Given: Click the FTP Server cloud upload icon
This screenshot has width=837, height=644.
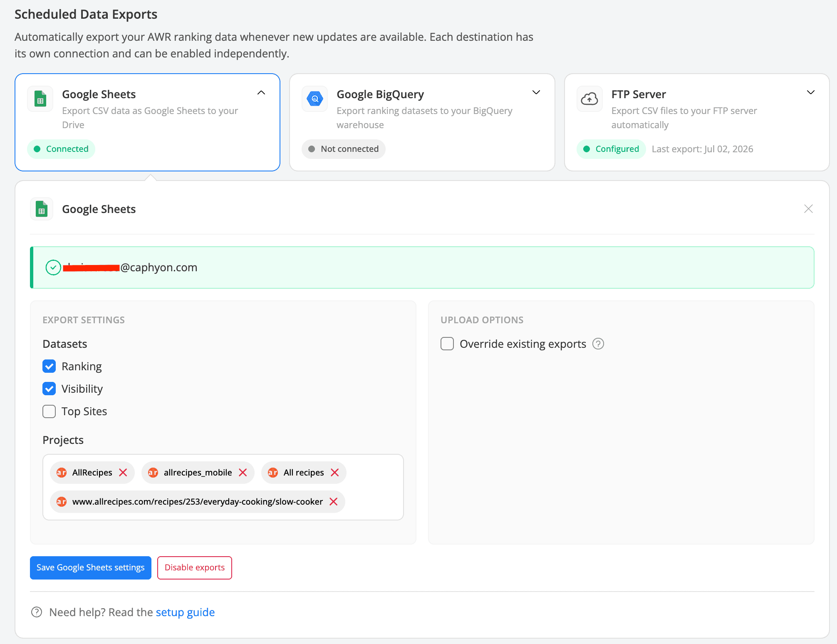Looking at the screenshot, I should point(589,99).
